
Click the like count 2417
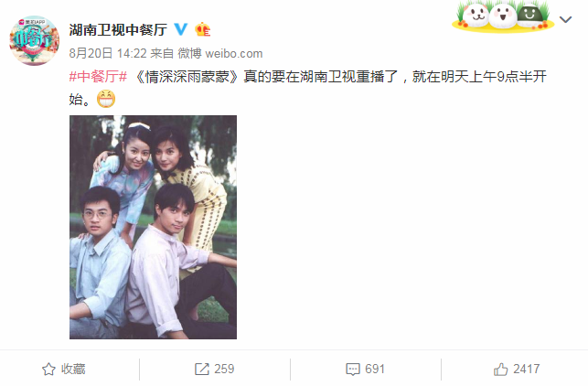(526, 370)
